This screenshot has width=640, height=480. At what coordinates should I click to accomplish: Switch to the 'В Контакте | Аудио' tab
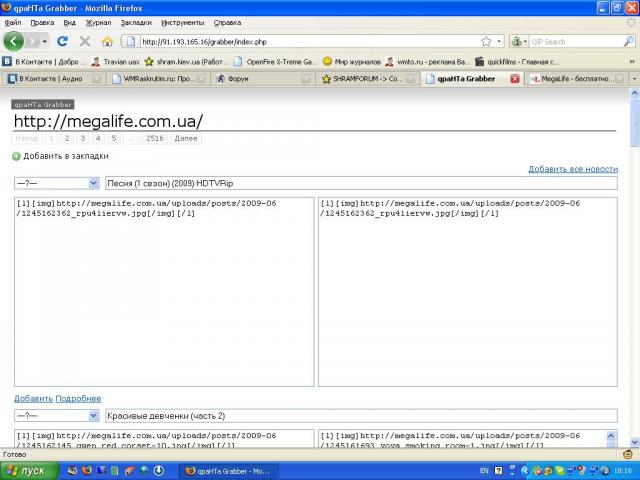coord(52,79)
